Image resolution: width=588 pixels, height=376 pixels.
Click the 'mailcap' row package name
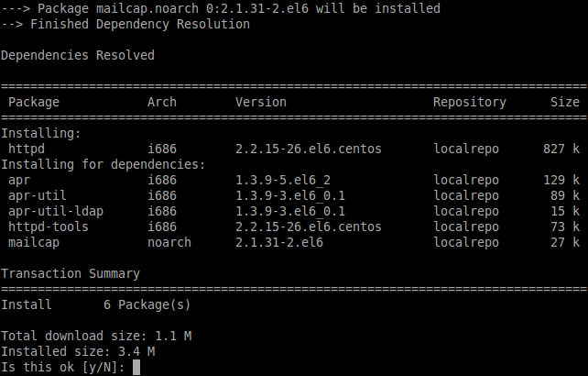[34, 243]
